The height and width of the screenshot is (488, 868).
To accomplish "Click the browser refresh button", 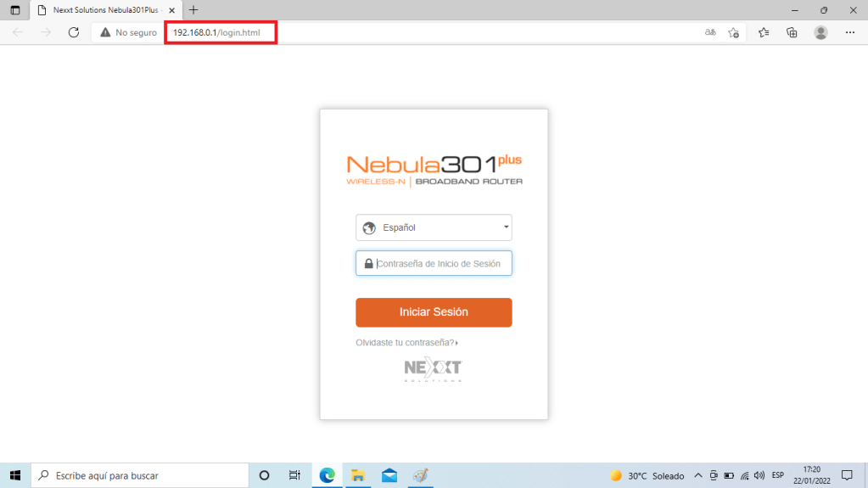I will point(74,32).
